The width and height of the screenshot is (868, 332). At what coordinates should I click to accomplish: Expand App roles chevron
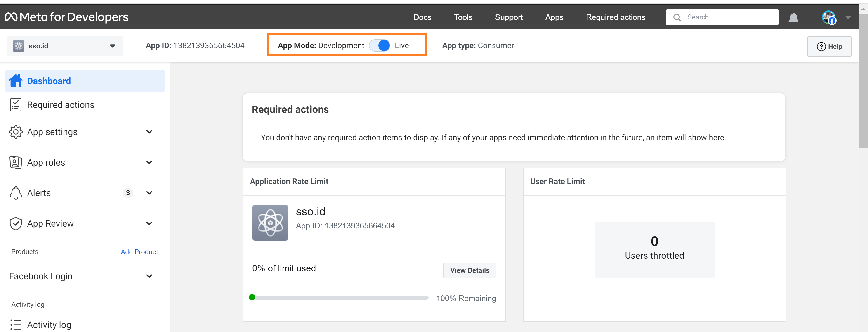(149, 162)
